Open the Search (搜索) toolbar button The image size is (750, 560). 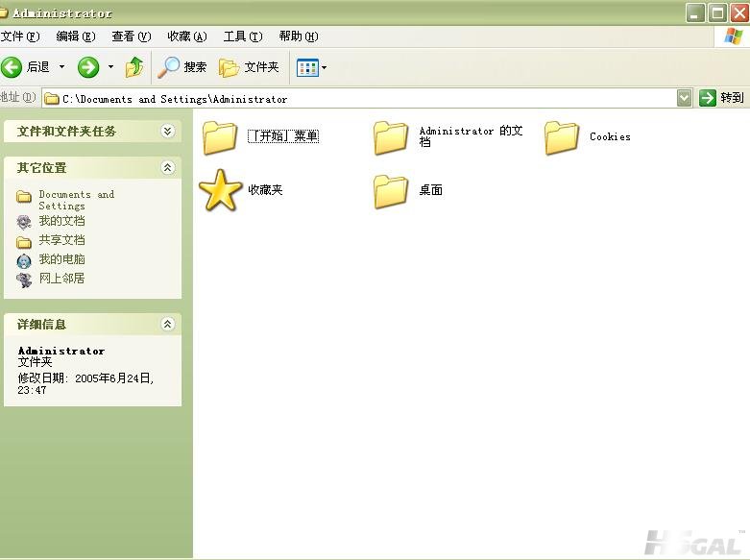(x=182, y=66)
